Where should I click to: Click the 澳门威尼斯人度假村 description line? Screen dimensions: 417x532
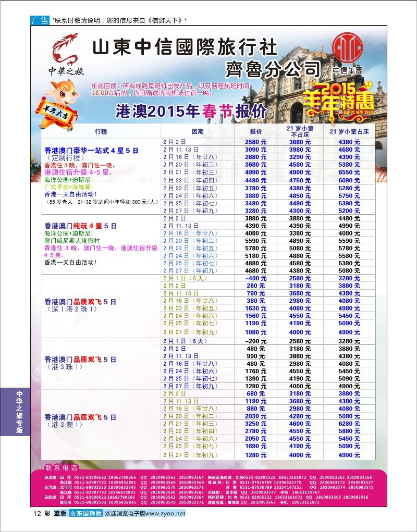(72, 241)
